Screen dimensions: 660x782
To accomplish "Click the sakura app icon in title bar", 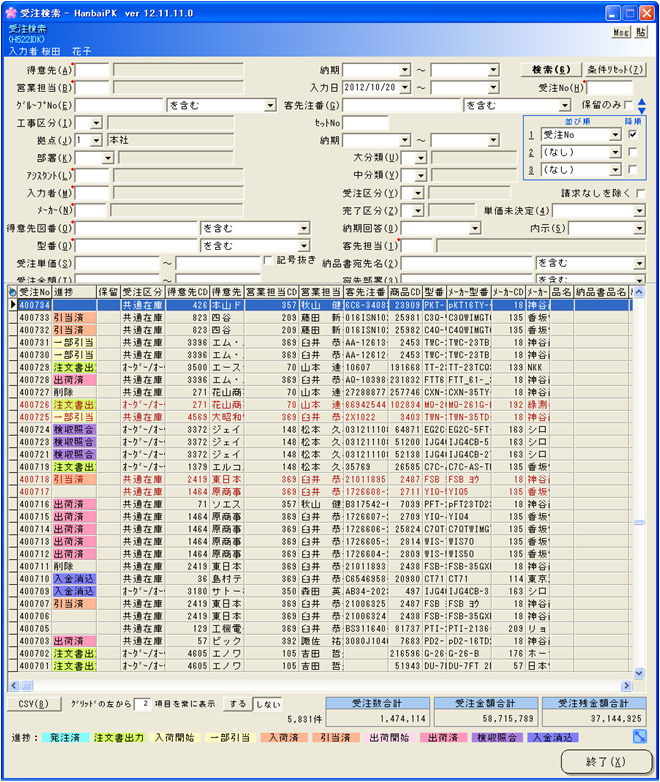I will click(x=11, y=12).
